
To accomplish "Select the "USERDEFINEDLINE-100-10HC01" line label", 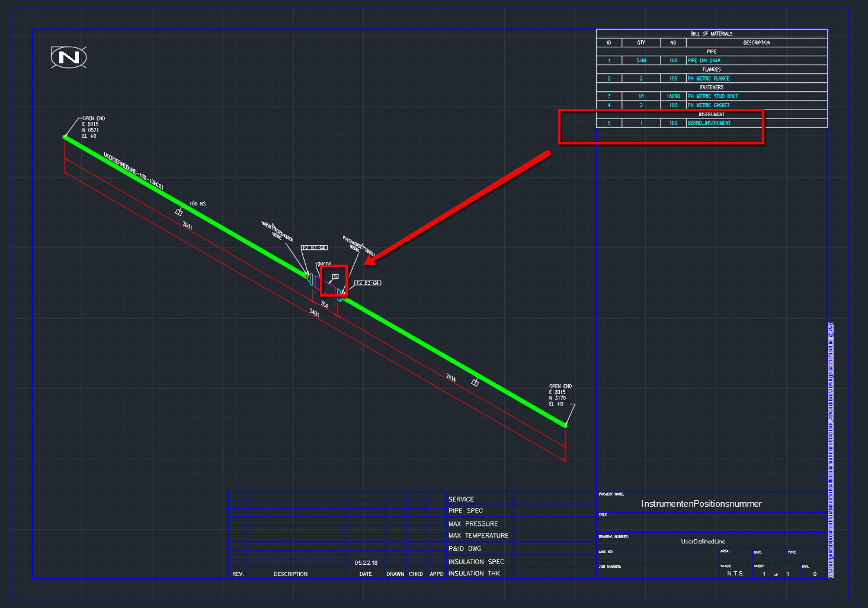I will tap(134, 171).
